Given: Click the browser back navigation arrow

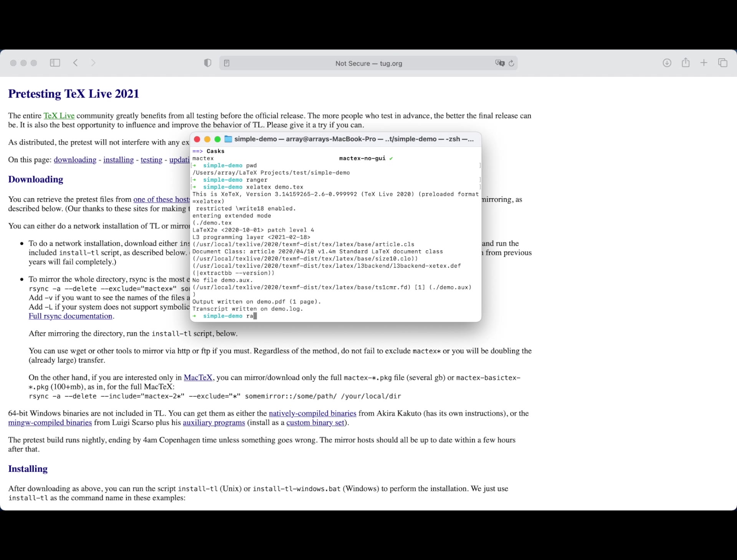Looking at the screenshot, I should click(x=75, y=63).
